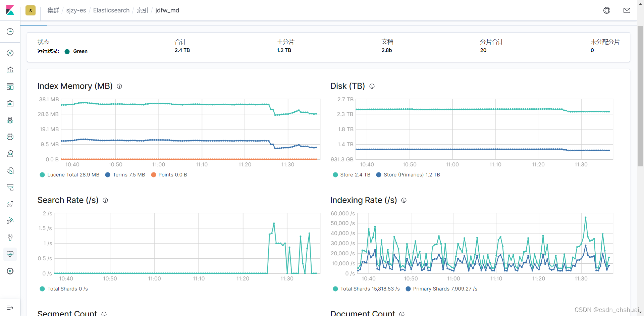Click 主分片 1.2 TB value
Screen dimensions: 644x316
tap(284, 50)
